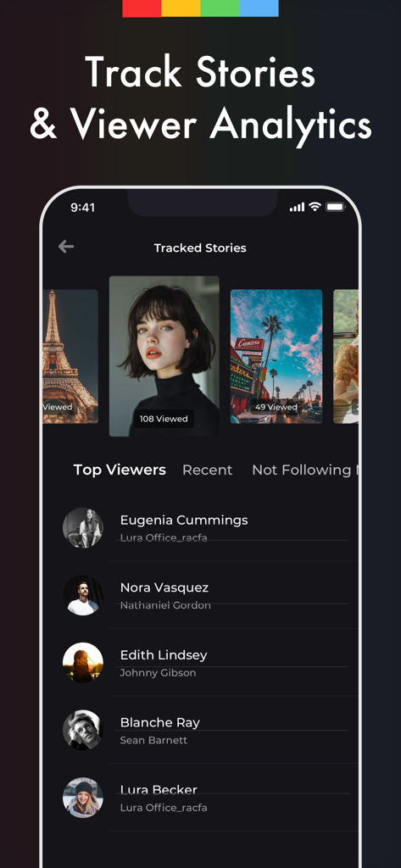
Task: Open the Eiffel Tower story thumbnail
Action: click(x=70, y=357)
